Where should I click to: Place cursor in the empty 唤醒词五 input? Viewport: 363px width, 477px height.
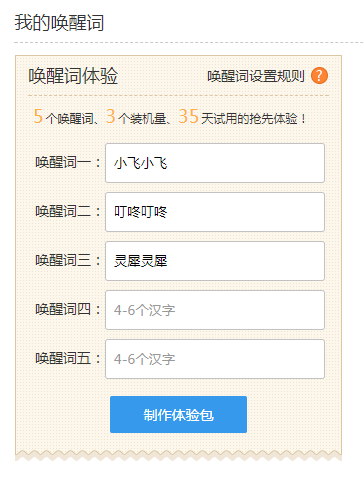pos(215,359)
